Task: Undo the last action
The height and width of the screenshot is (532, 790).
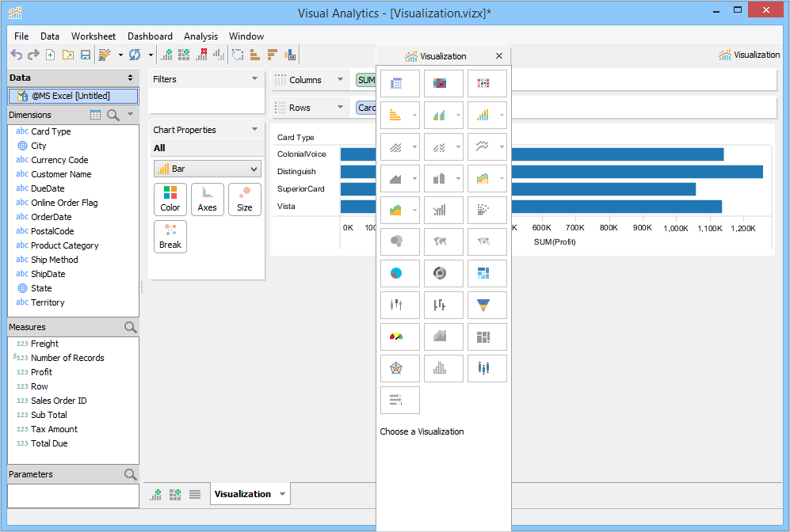Action: (x=17, y=54)
